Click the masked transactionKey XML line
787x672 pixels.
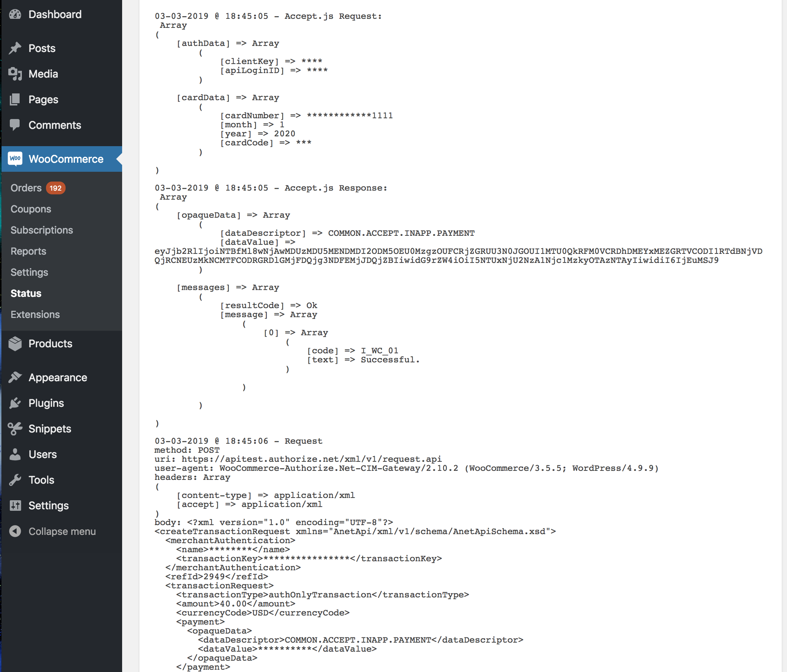(309, 559)
